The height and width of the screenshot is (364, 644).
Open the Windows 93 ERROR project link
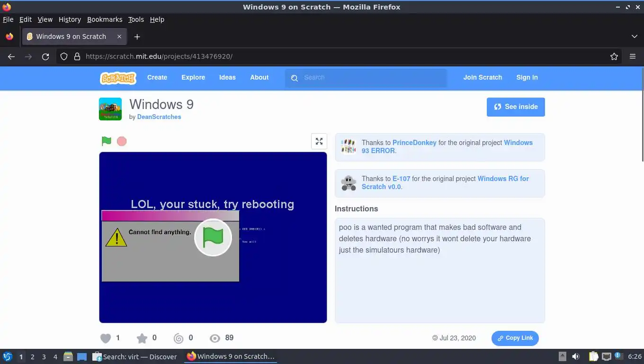point(447,146)
